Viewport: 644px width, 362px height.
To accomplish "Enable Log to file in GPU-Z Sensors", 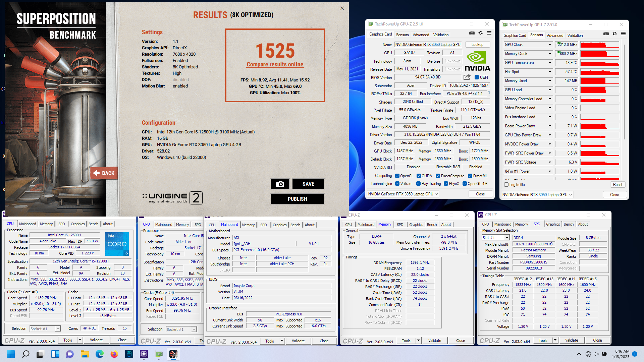I will tap(506, 185).
